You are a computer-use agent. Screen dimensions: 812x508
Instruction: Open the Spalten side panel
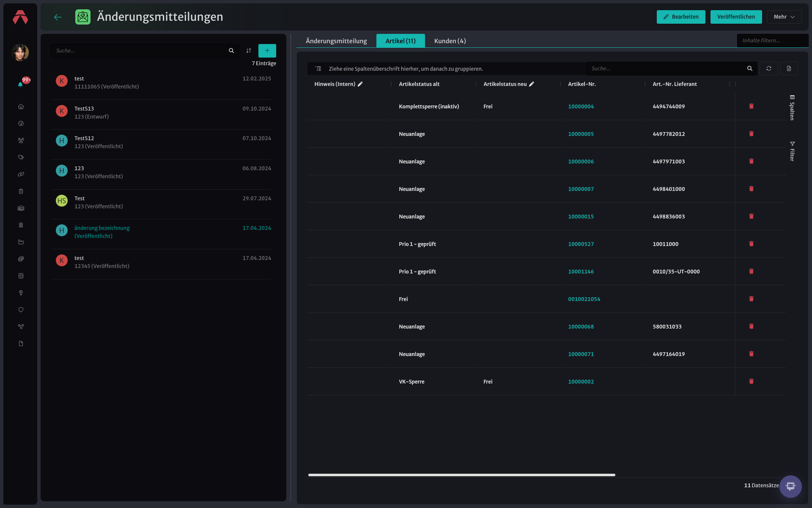coord(792,108)
